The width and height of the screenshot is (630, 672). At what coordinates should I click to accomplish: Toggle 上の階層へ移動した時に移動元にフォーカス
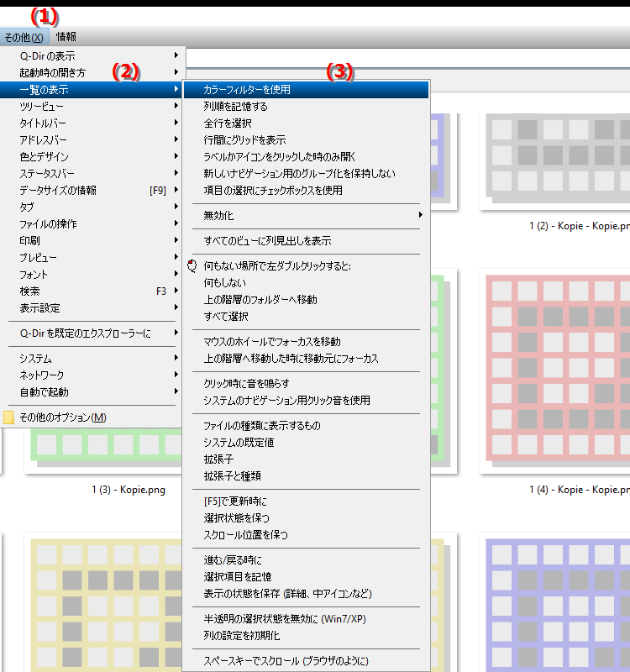point(306,359)
